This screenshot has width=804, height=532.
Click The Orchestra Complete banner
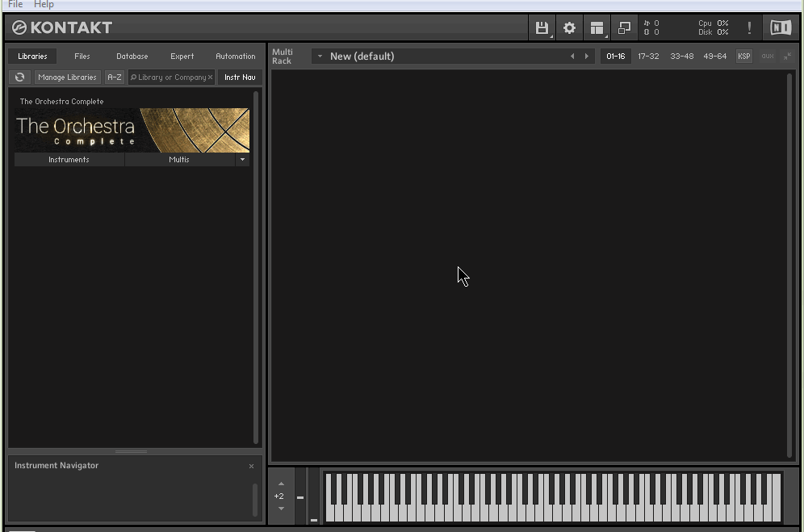132,130
